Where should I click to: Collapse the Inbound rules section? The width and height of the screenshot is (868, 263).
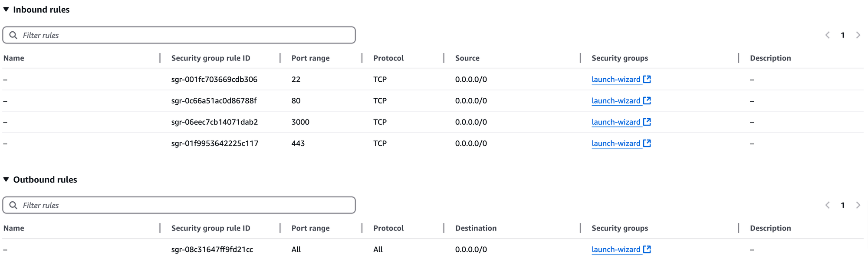tap(6, 10)
